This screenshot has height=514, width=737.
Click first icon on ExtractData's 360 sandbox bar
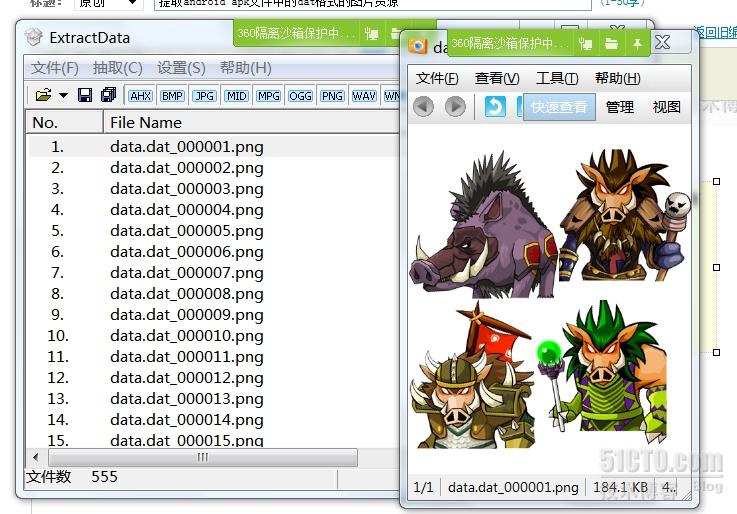pos(371,33)
